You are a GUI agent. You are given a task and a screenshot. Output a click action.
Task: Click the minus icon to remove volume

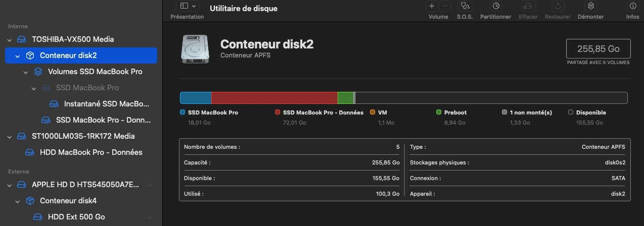click(445, 6)
